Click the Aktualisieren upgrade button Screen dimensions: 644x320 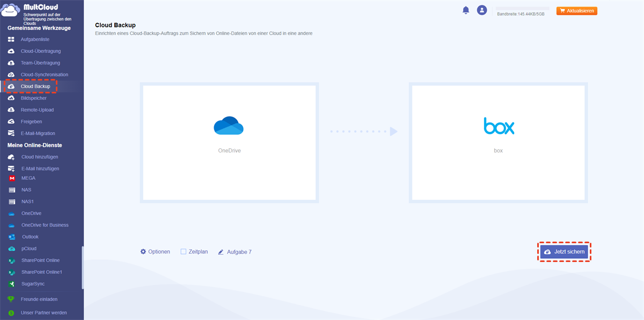tap(577, 11)
